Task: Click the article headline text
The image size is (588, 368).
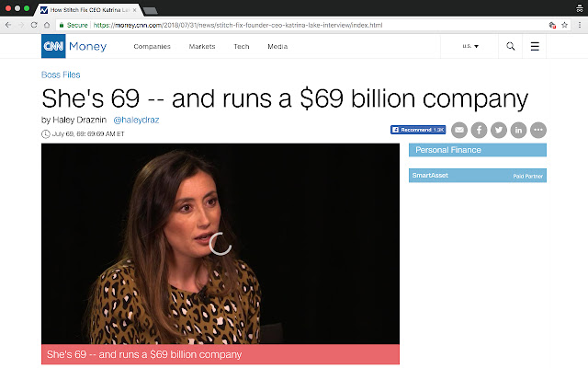Action: point(285,98)
